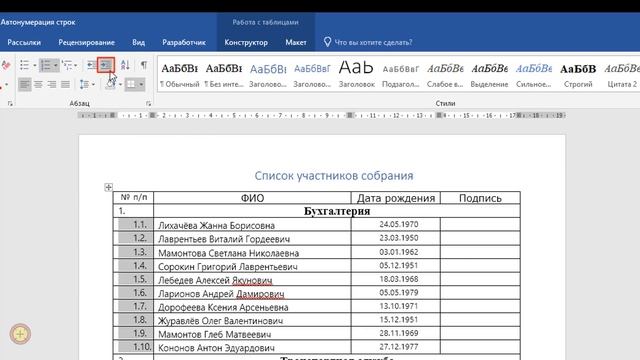
Task: Open the Shading color dropdown arrow
Action: pos(120,84)
